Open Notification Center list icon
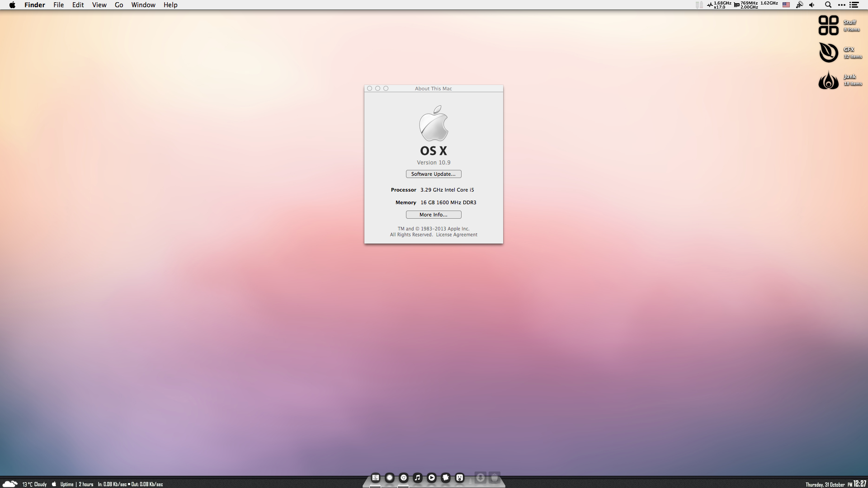Screen dimensions: 868x488 (854, 5)
